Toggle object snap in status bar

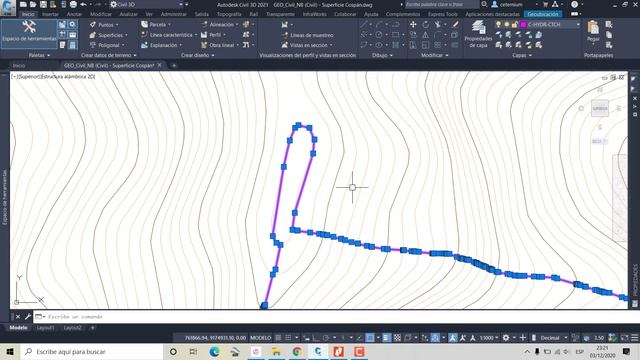[370, 338]
